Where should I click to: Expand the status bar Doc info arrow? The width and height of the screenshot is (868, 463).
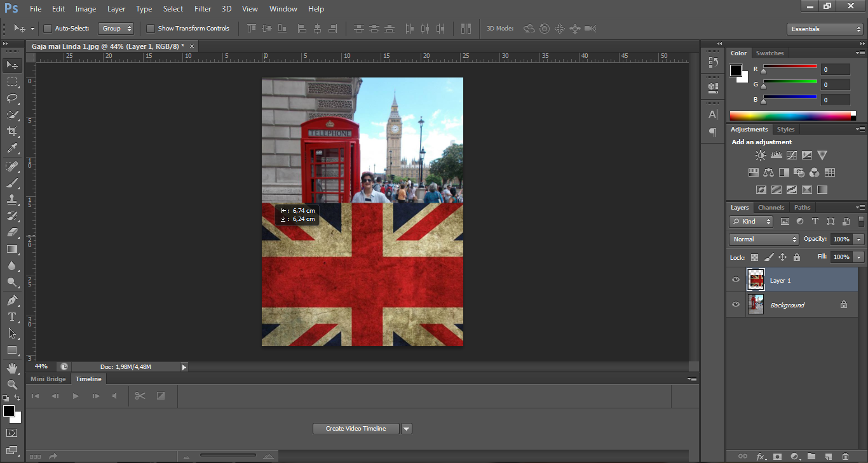184,367
